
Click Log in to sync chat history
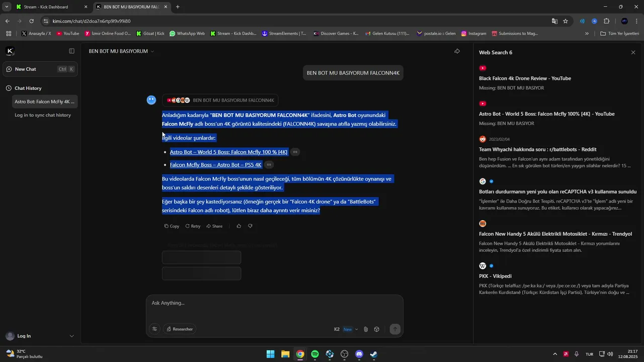tap(43, 115)
